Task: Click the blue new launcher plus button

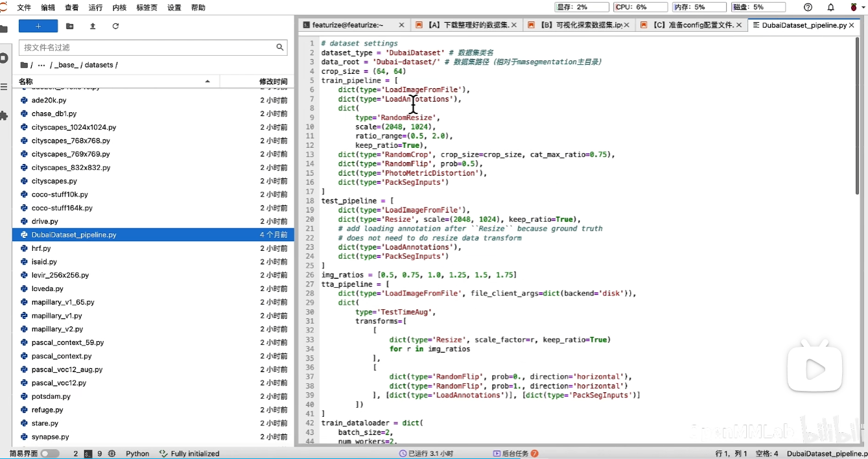Action: pyautogui.click(x=38, y=27)
